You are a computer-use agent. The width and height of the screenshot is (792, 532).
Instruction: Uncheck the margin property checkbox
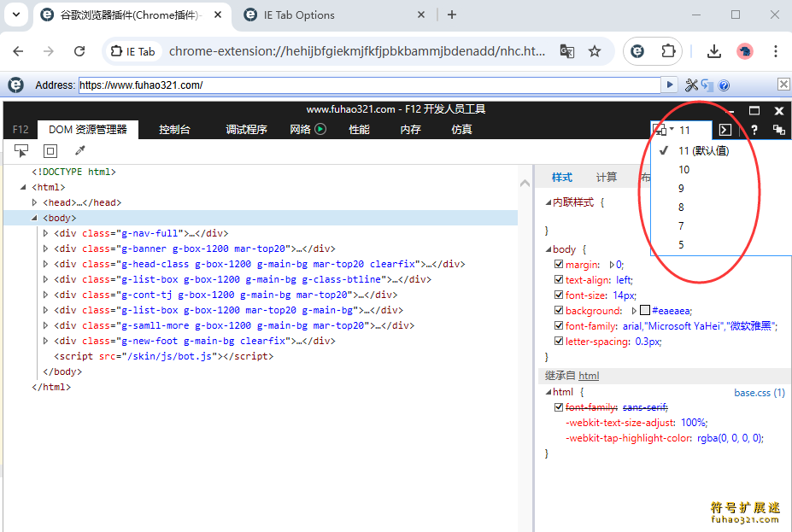point(559,264)
